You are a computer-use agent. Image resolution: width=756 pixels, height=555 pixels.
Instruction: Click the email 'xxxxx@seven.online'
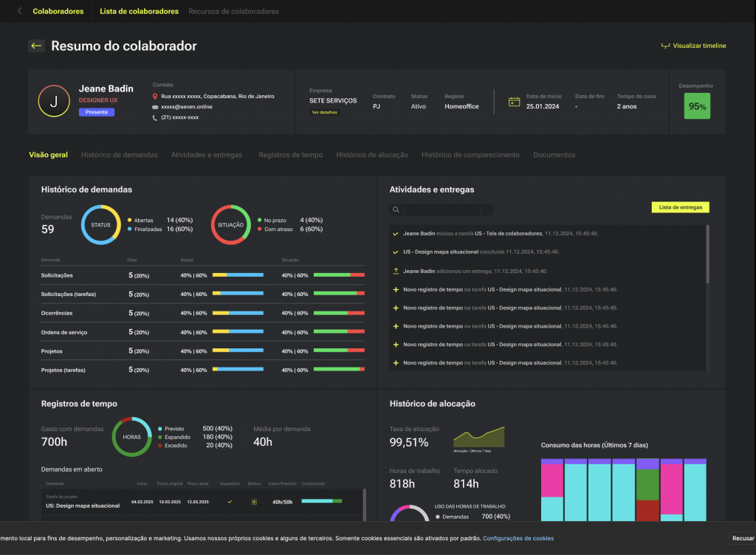coord(187,107)
